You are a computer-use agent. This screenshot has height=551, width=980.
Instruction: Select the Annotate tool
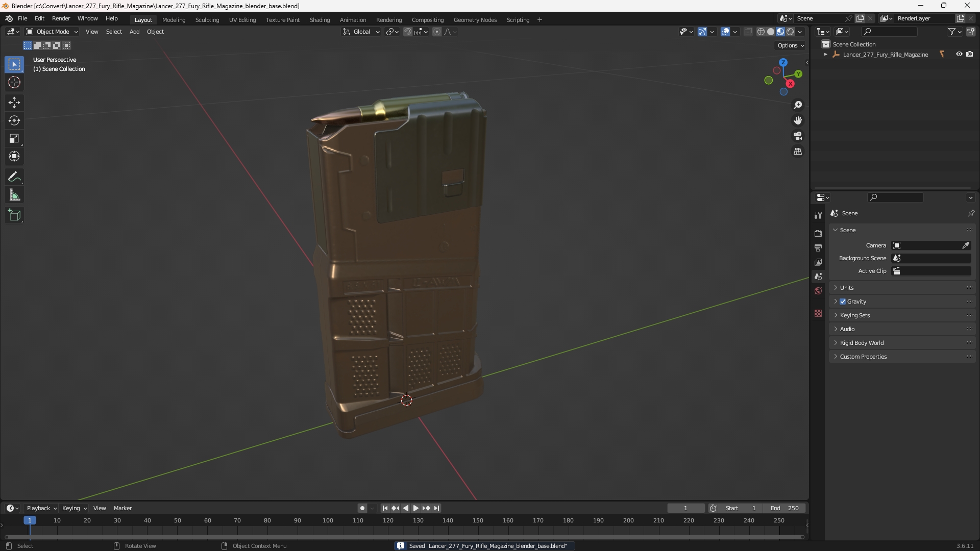click(14, 177)
